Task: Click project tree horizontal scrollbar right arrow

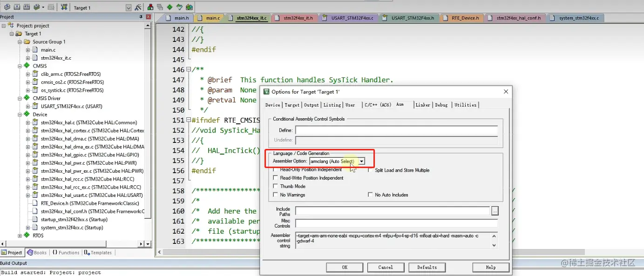Action: pyautogui.click(x=141, y=243)
